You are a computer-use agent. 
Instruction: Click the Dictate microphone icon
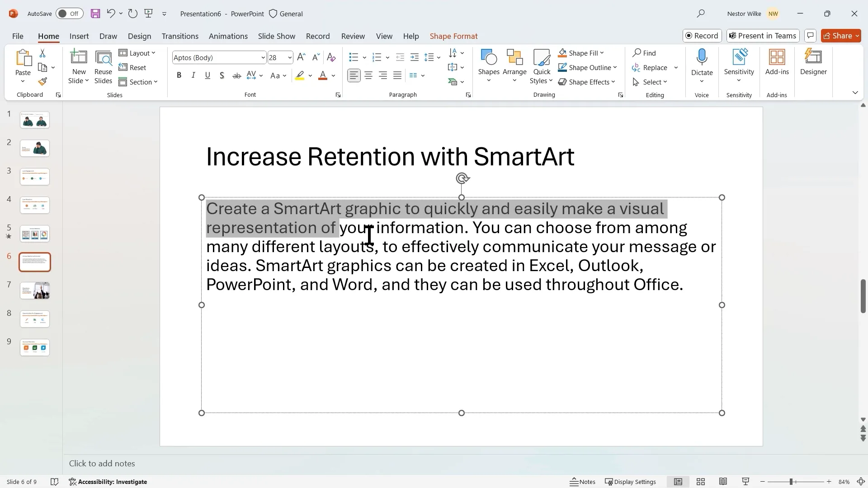coord(702,58)
